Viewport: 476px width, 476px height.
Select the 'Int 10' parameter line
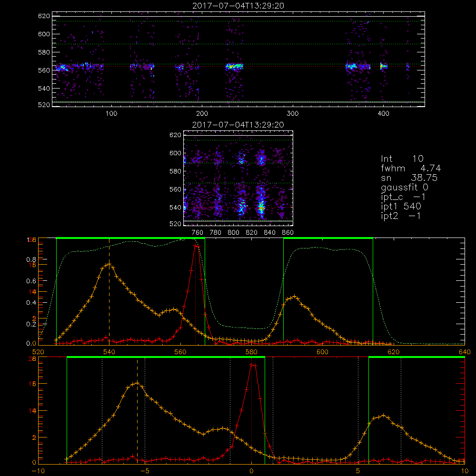pyautogui.click(x=402, y=159)
